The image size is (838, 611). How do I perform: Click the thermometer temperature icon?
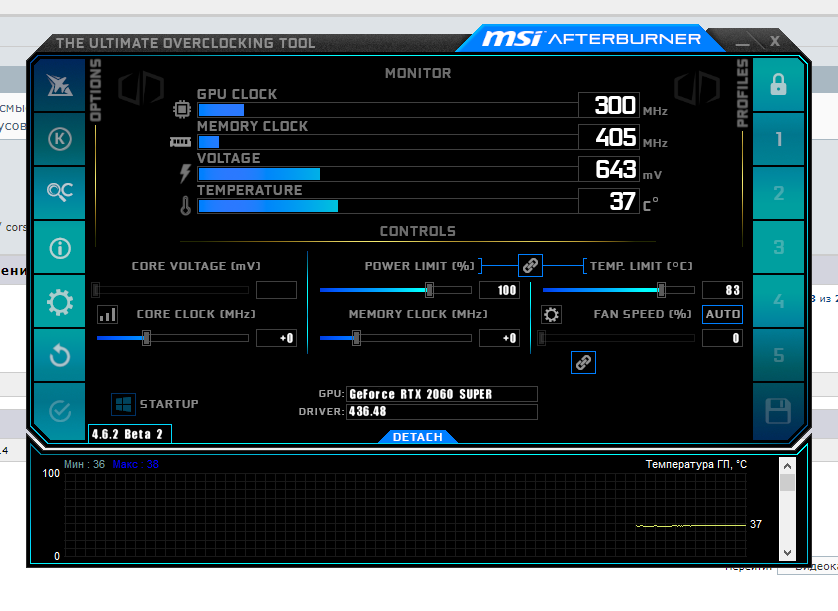(x=185, y=205)
